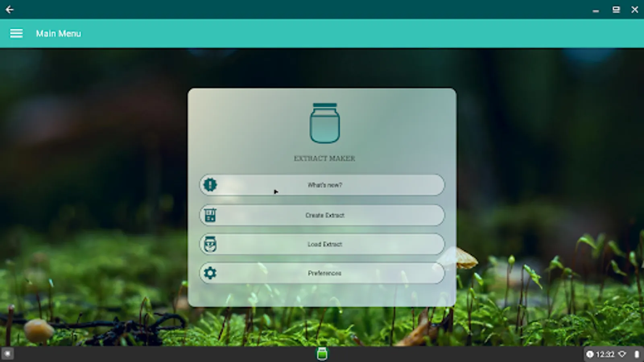Select the beaker icon on the Create Extract row
Image resolution: width=644 pixels, height=362 pixels.
tap(210, 215)
